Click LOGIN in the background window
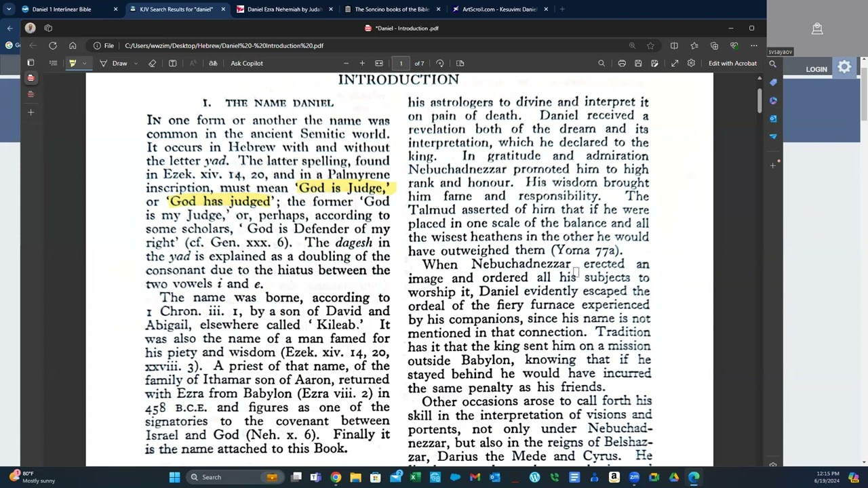The image size is (868, 488). point(816,69)
